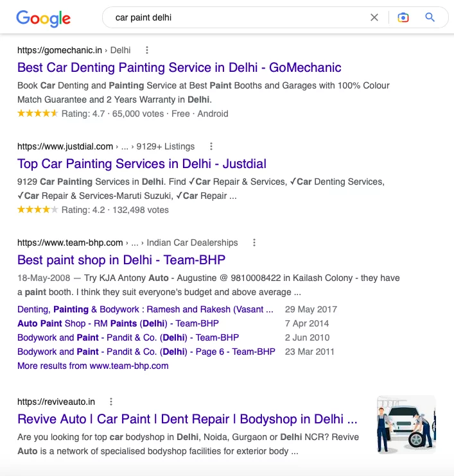Open three-dot menu for gomechanic.in result
Screen dimensions: 454x476
point(147,50)
